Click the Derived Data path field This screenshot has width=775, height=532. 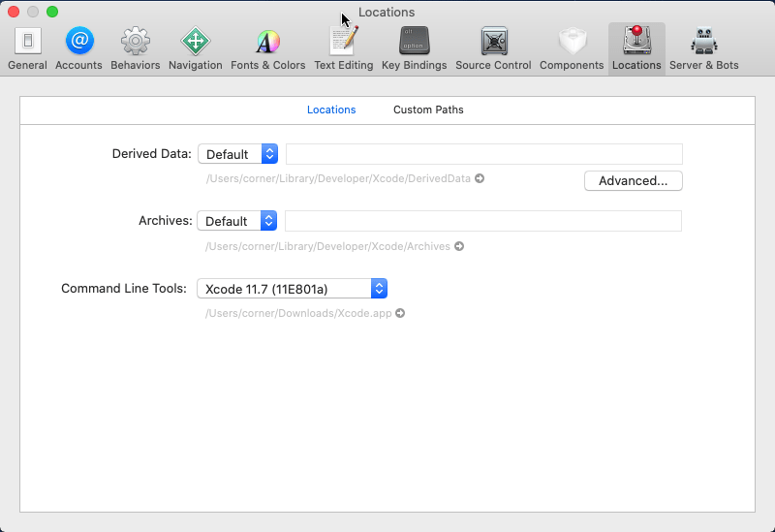point(484,154)
